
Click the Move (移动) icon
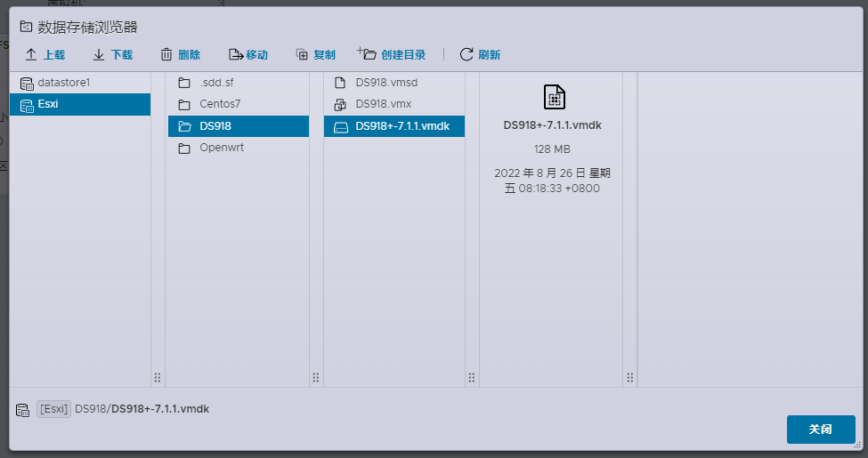[235, 55]
